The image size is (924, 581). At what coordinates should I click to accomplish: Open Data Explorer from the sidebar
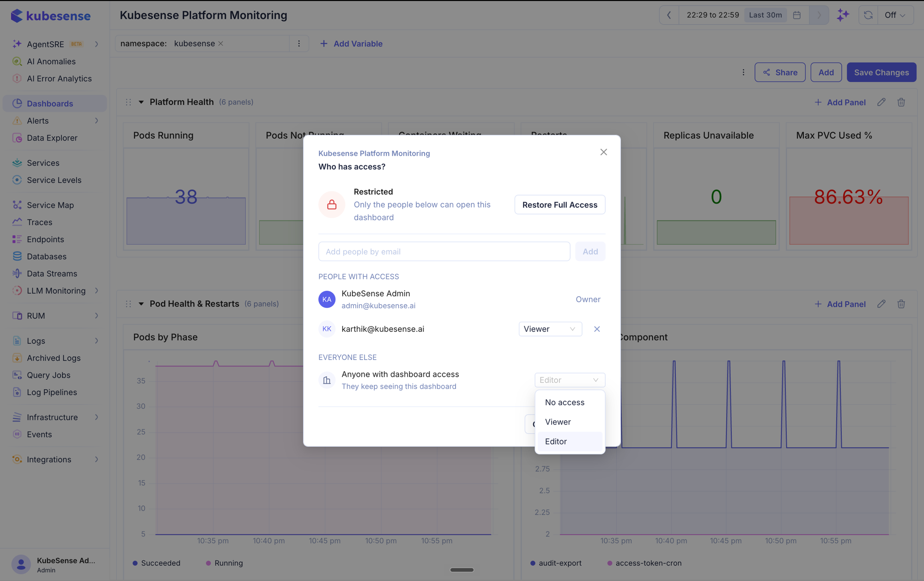coord(52,138)
